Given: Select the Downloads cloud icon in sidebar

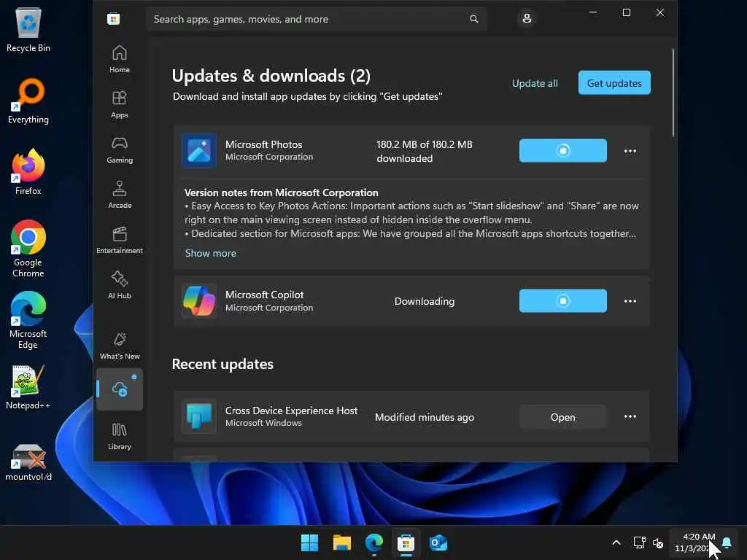Looking at the screenshot, I should 119,389.
